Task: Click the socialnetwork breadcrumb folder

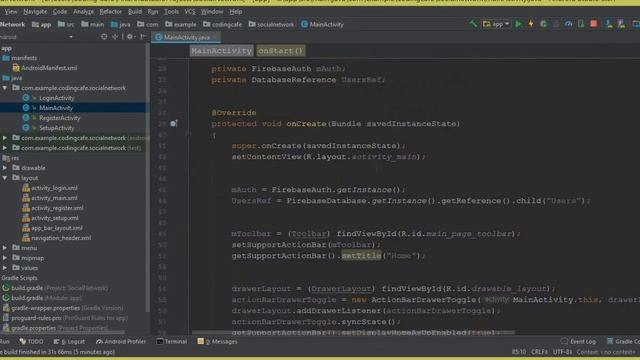Action: tap(271, 24)
